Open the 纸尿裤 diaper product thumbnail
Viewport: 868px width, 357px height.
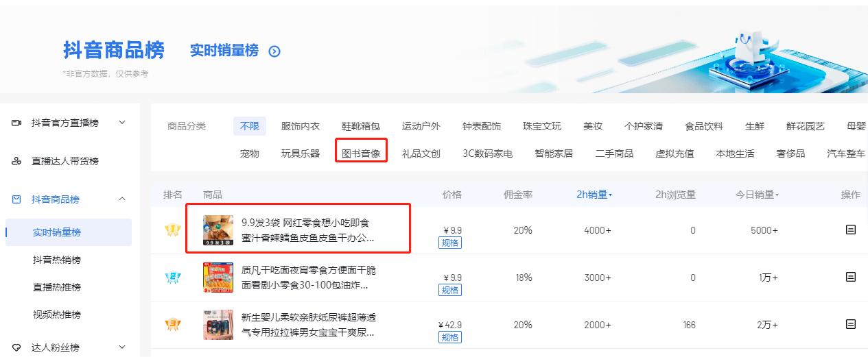(218, 325)
